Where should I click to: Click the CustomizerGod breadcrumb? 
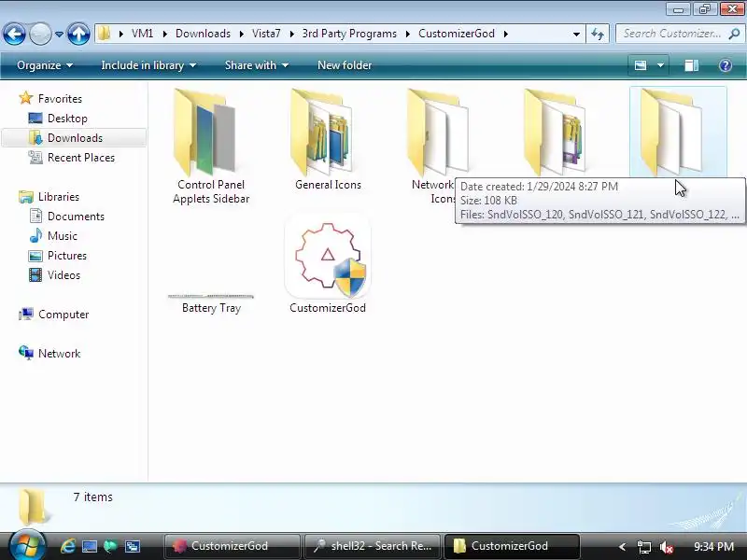click(457, 34)
